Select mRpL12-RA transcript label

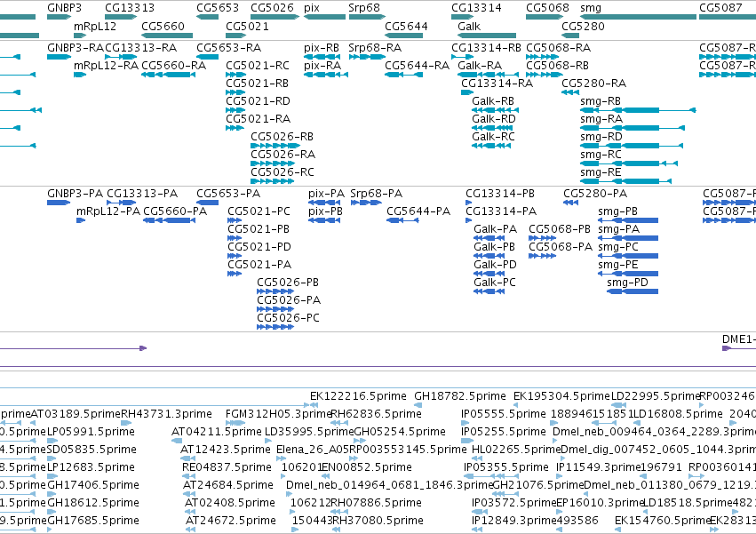tap(106, 66)
